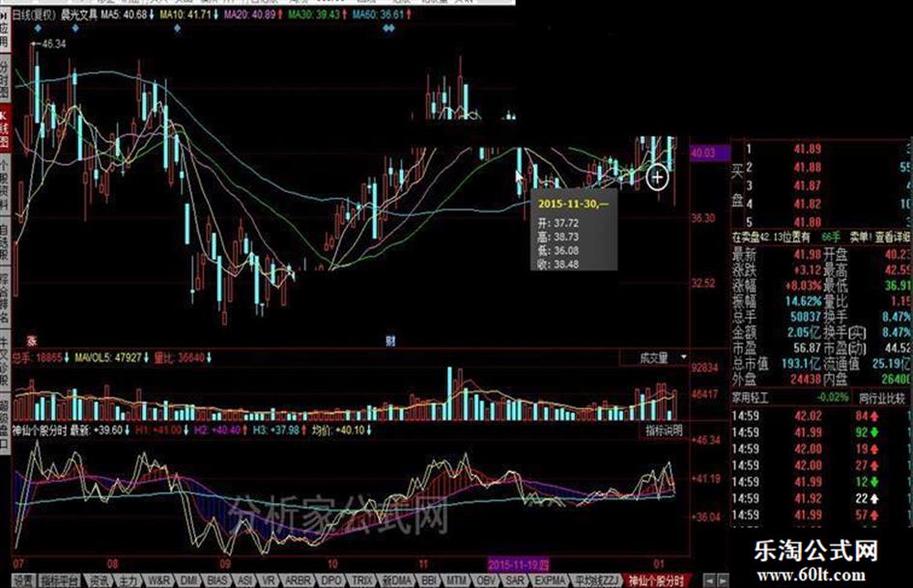Switch to the BBI indicator tab
Viewport: 913px width, 588px height.
click(429, 580)
